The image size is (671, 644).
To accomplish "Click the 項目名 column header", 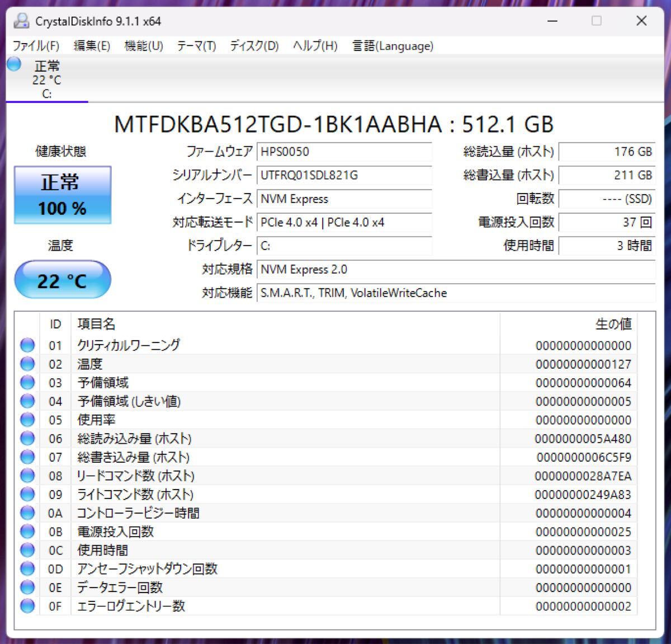I will [96, 324].
